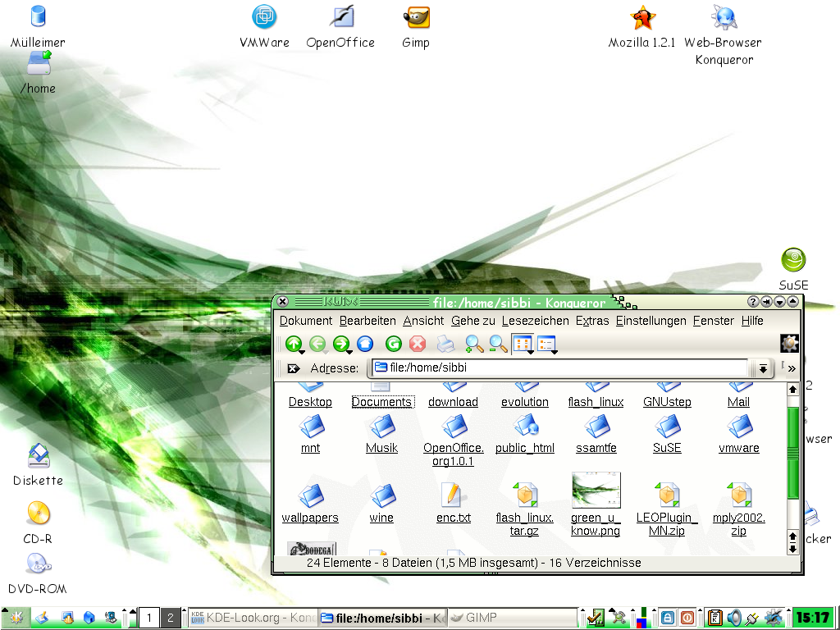
Task: Open the evolution folder link
Action: pos(525,402)
